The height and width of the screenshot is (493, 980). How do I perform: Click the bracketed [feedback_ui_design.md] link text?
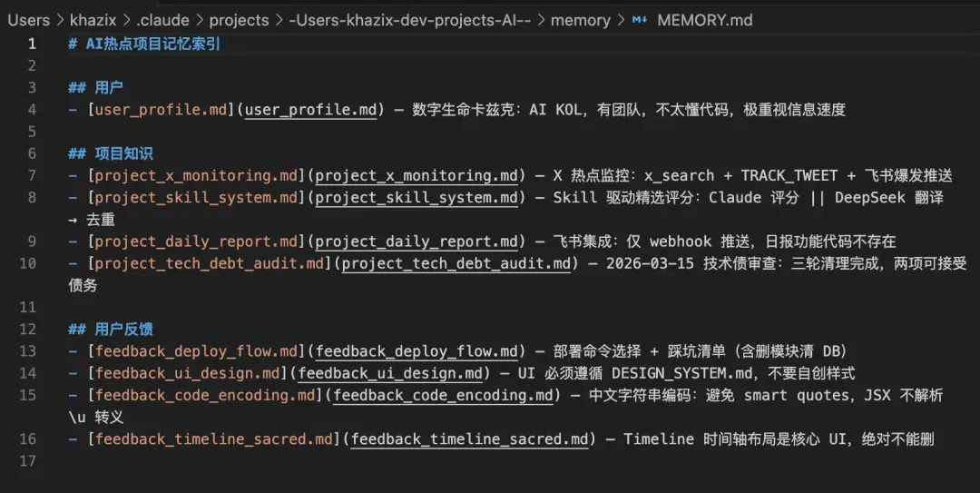pyautogui.click(x=188, y=373)
